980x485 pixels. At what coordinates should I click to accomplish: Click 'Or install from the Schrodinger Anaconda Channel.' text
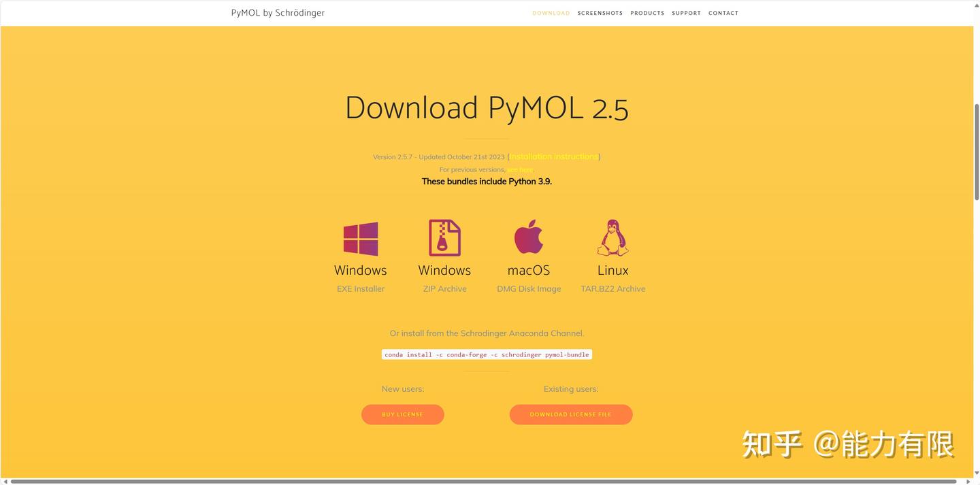click(487, 333)
